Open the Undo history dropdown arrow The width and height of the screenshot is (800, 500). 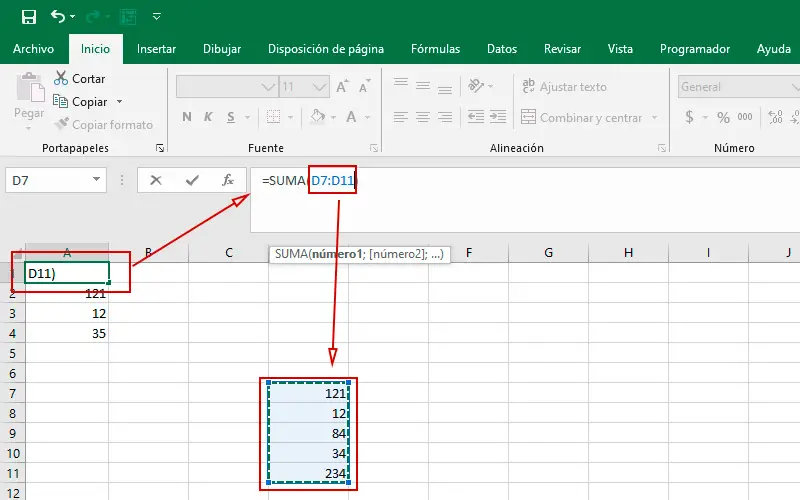(72, 17)
